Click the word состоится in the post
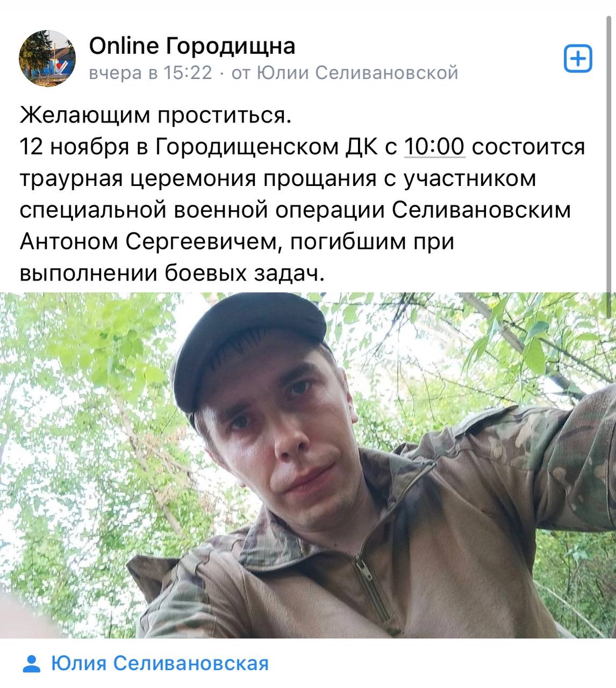Viewport: 616px width, 688px height. [529, 147]
